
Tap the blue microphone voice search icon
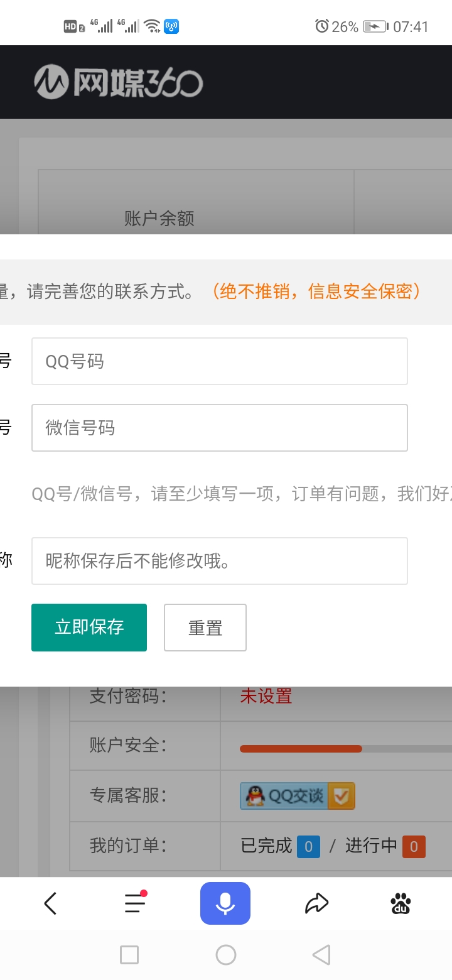point(225,903)
